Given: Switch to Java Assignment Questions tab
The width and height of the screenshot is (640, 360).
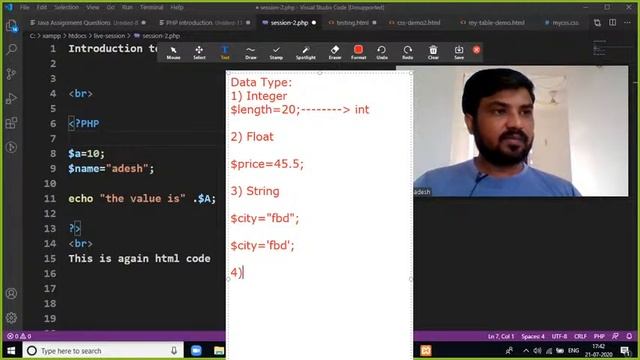Looking at the screenshot, I should coord(87,23).
